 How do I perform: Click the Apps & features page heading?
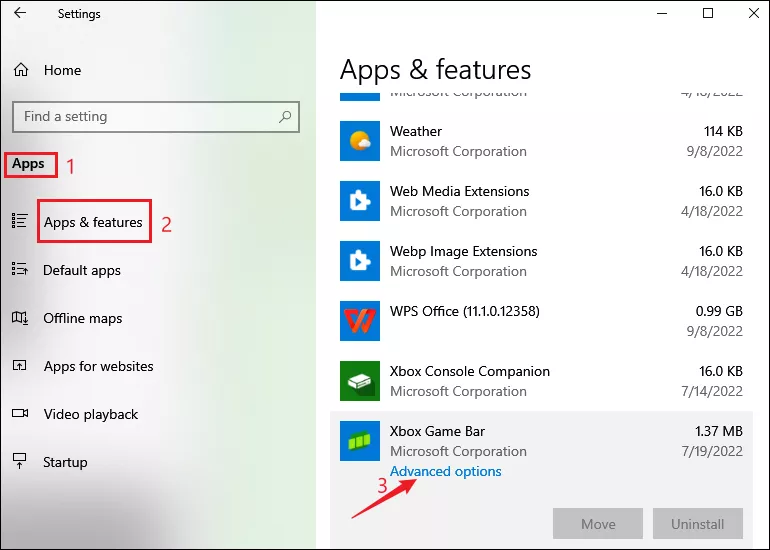(435, 70)
